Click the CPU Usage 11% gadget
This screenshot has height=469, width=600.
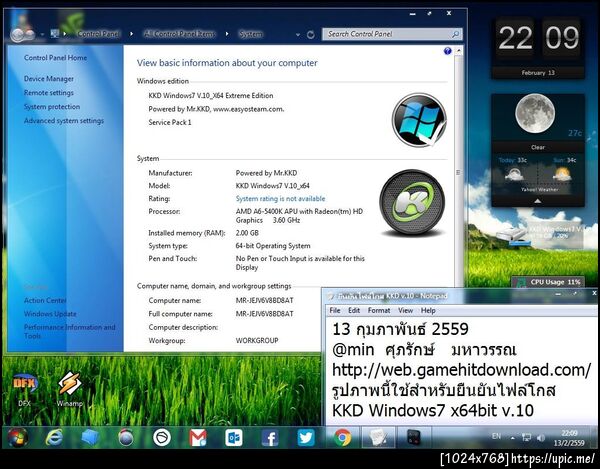[548, 282]
